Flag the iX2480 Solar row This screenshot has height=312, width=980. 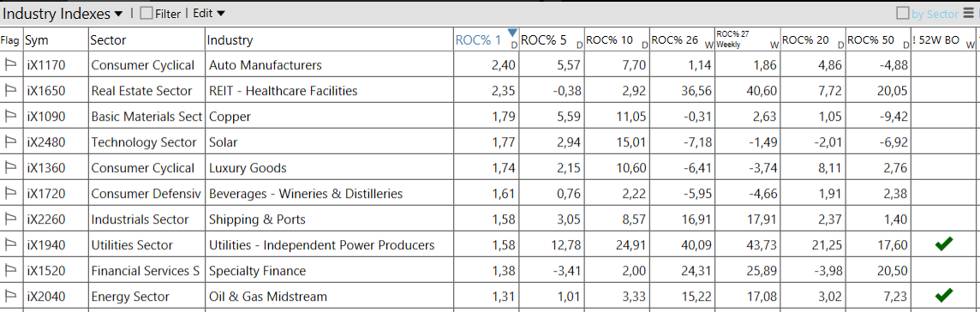(10, 142)
